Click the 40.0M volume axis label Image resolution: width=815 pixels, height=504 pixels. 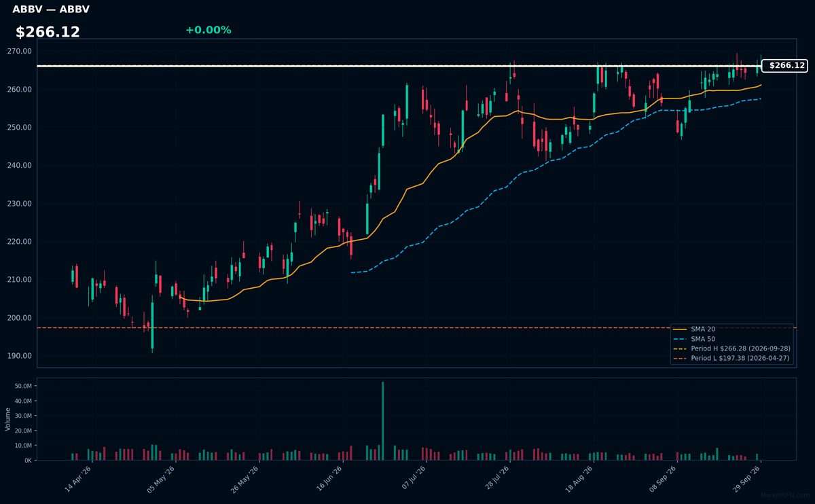tap(24, 401)
